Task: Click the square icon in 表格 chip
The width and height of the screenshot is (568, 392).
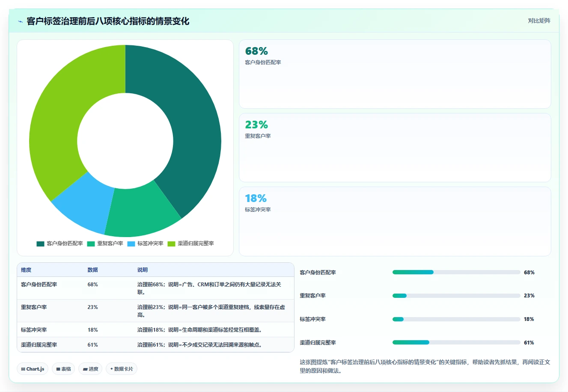Action: [58, 369]
